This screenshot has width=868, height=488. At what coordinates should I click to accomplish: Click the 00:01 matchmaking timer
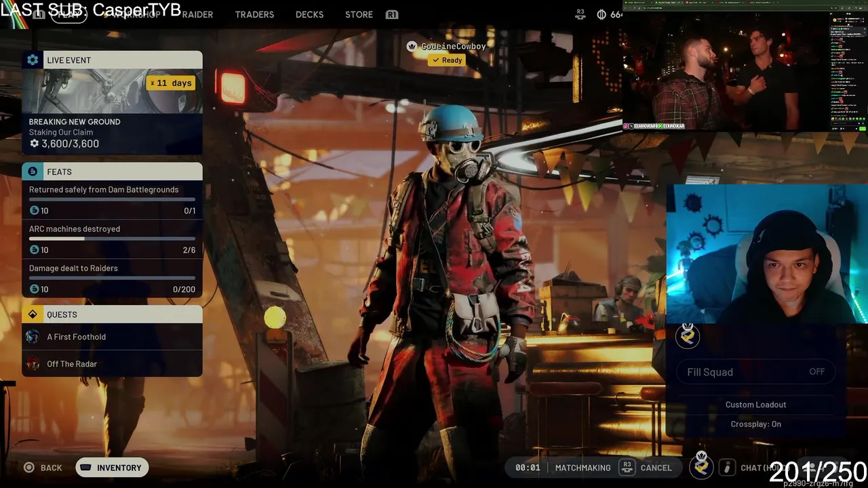click(528, 468)
